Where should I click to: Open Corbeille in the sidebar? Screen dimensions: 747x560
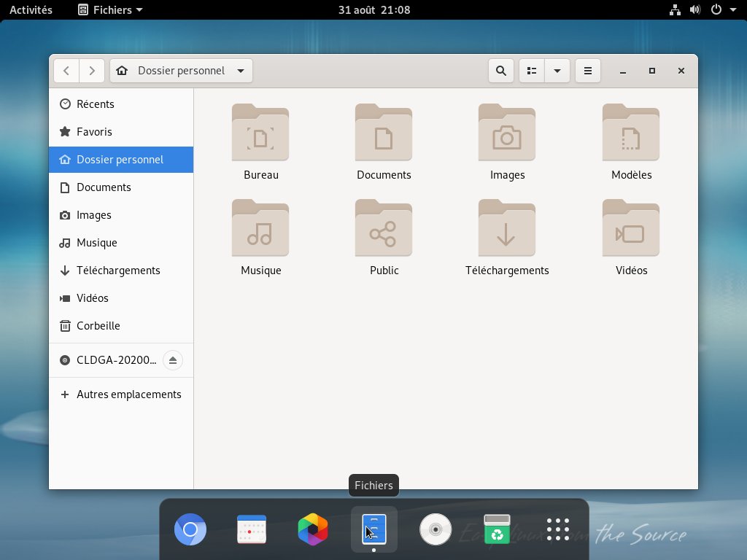click(121, 326)
